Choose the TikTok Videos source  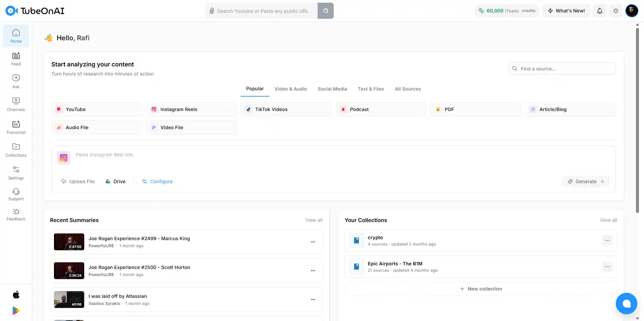(286, 109)
